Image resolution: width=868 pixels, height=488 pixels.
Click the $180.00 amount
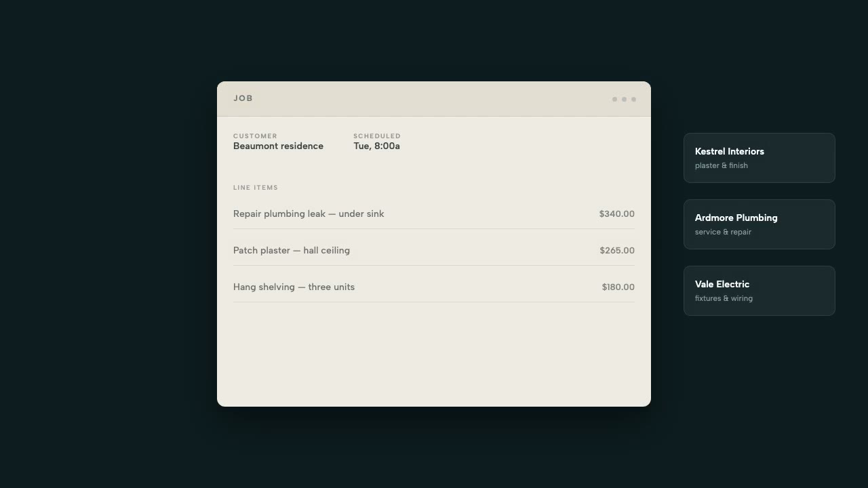tap(618, 287)
